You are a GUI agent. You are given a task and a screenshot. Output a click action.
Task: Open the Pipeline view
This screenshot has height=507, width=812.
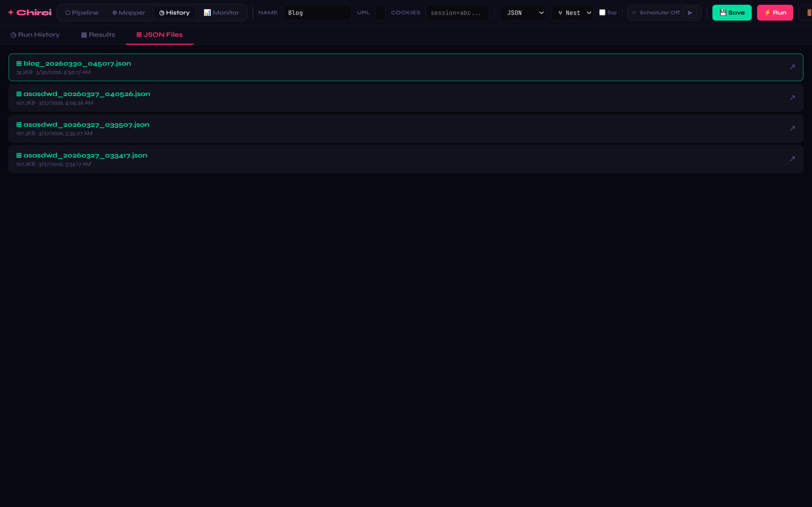[x=82, y=13]
